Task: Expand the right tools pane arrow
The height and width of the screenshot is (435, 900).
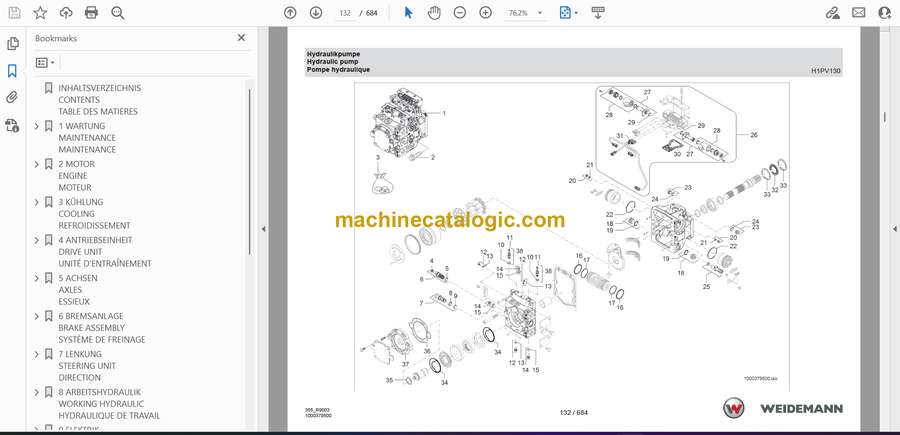Action: tap(894, 229)
